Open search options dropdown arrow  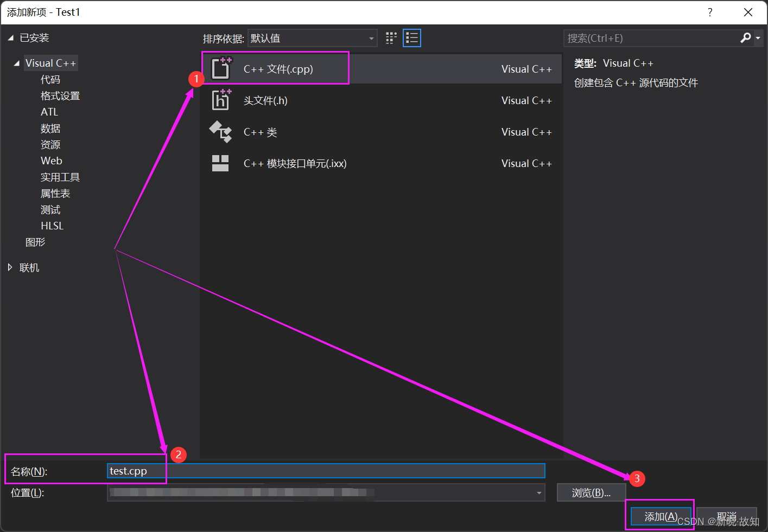[x=758, y=38]
